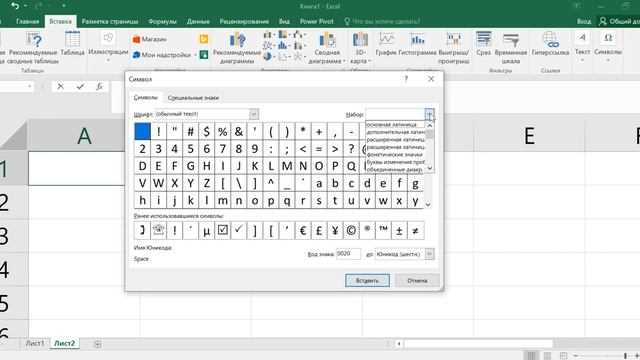Click Рекомендуемые диаграммы (Recommended Charts) icon

237,48
